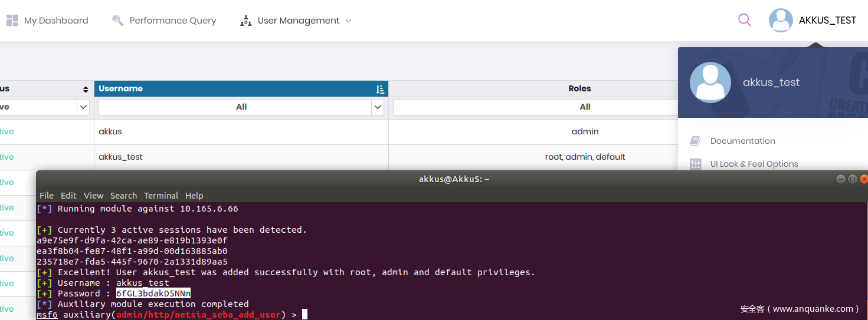Open the terminal Search menu
This screenshot has width=868, height=320.
(x=123, y=196)
